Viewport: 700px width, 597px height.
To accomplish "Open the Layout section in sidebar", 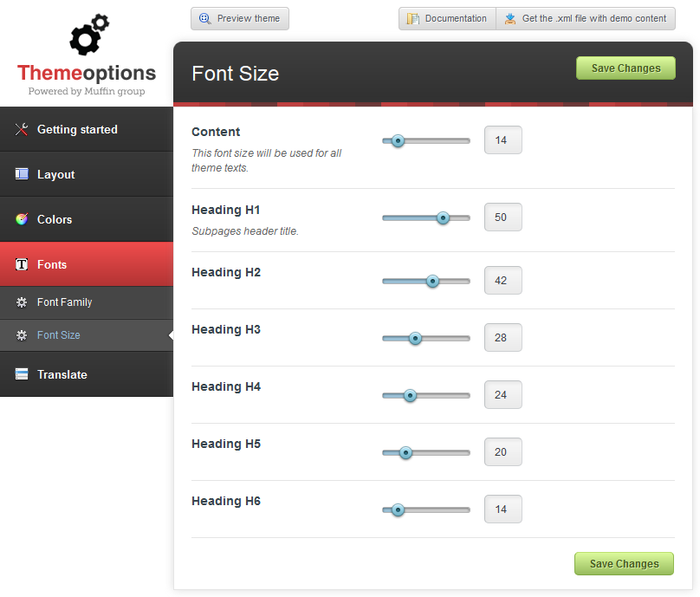I will 56,174.
